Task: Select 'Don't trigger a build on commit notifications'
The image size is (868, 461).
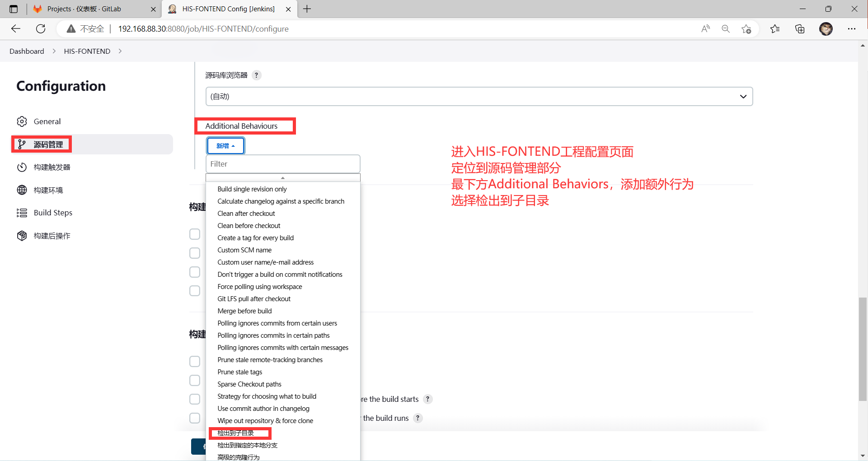Action: click(280, 275)
